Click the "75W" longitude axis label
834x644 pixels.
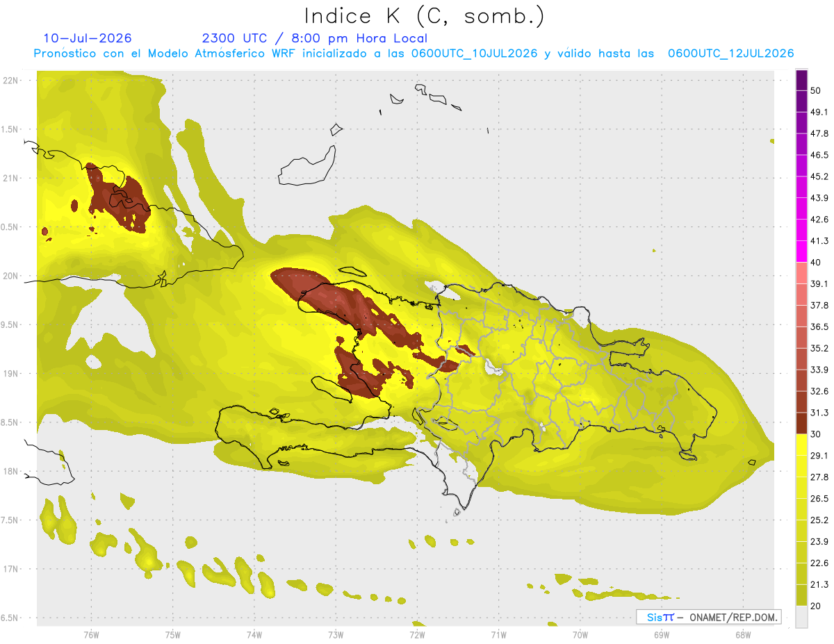click(x=173, y=634)
